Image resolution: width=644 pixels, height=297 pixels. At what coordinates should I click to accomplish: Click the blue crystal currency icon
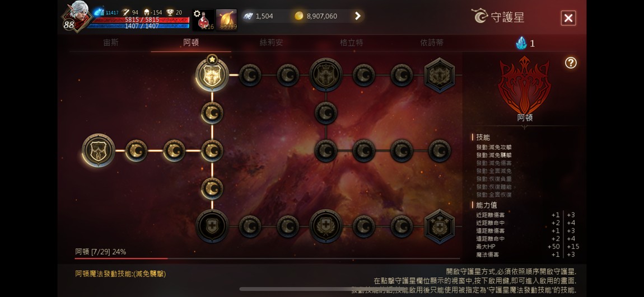[x=521, y=43]
